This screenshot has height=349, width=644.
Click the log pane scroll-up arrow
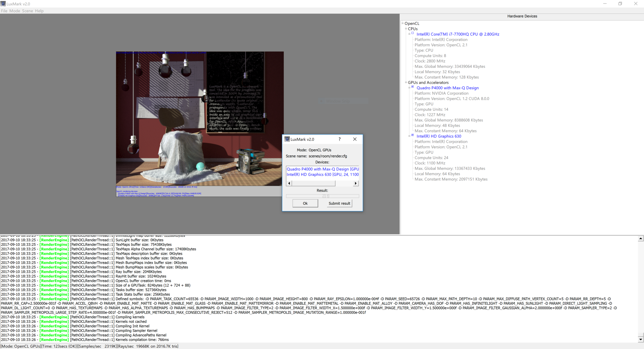point(641,239)
